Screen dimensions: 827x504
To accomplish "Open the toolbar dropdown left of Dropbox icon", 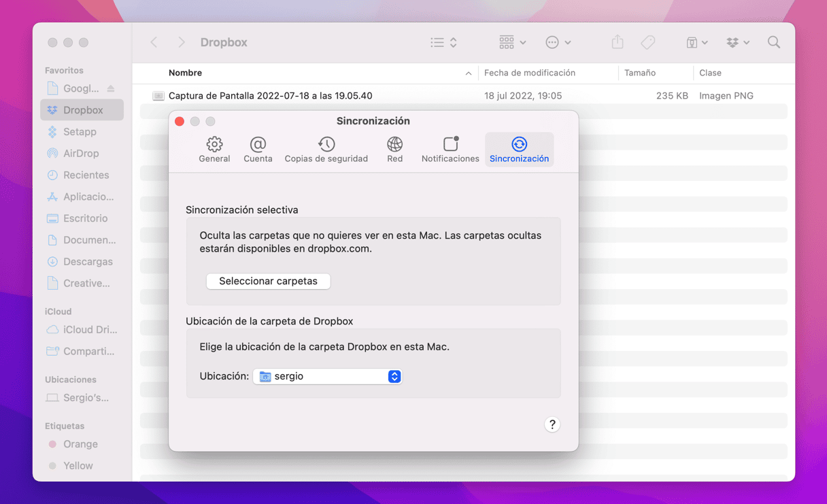I will point(696,42).
